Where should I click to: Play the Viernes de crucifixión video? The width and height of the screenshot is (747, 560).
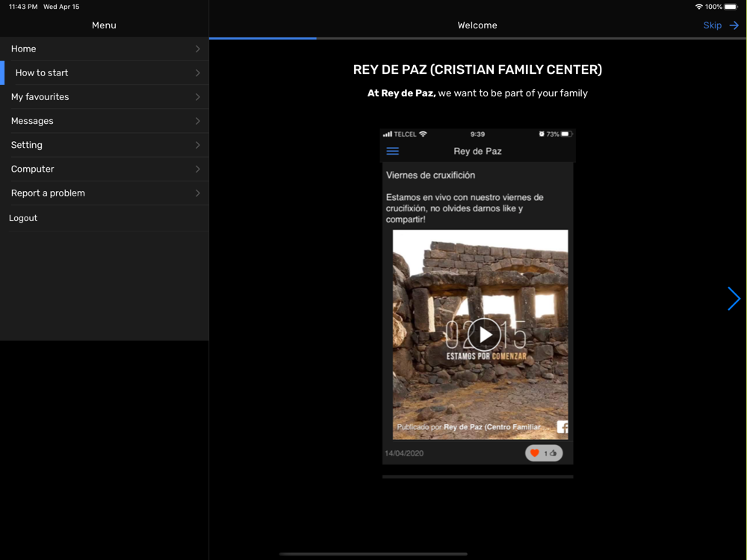pos(485,335)
